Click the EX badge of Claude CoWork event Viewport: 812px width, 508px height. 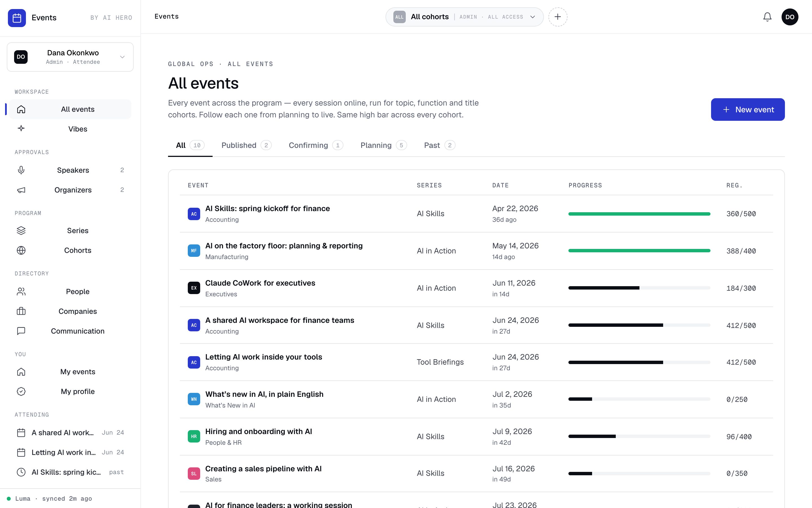194,288
